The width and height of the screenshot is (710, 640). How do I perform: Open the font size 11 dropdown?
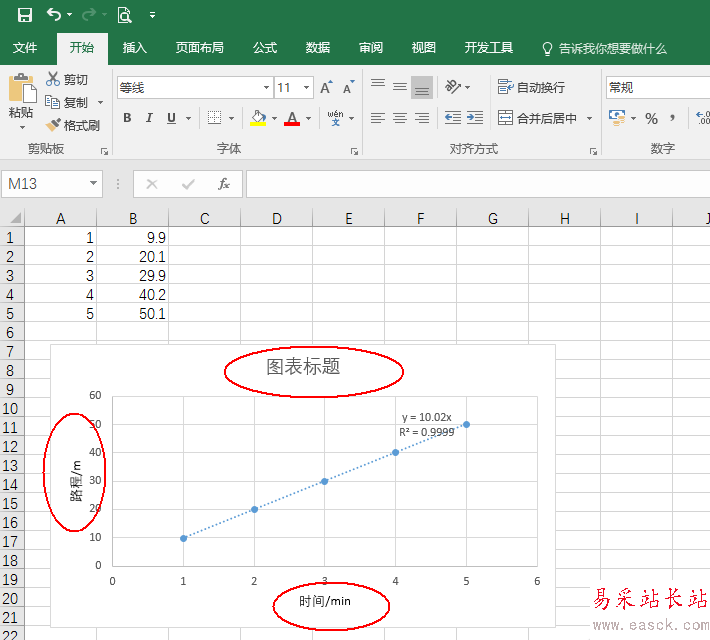(x=307, y=87)
